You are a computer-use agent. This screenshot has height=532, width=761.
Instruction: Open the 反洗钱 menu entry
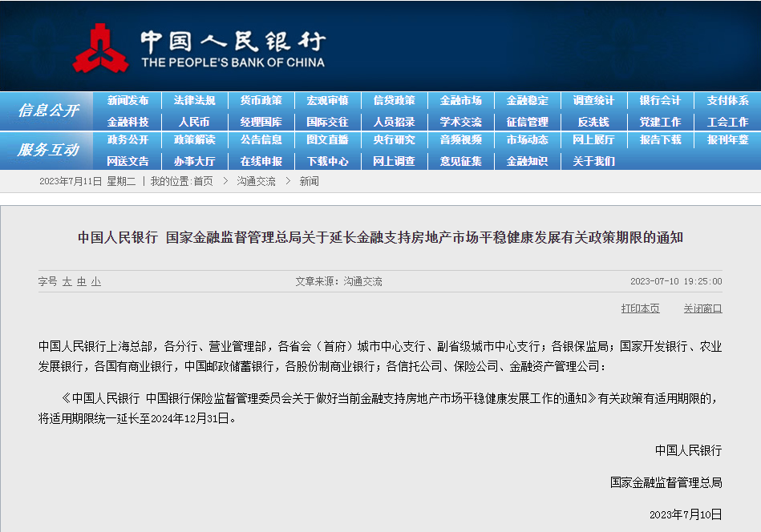pyautogui.click(x=593, y=122)
